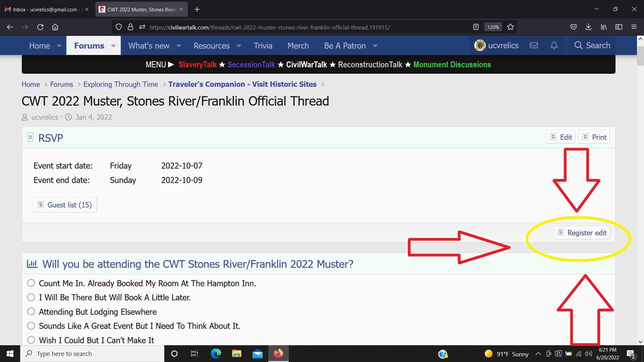Screen dimensions: 644x362
Task: Open Cortana from the taskbar
Action: [x=174, y=354]
